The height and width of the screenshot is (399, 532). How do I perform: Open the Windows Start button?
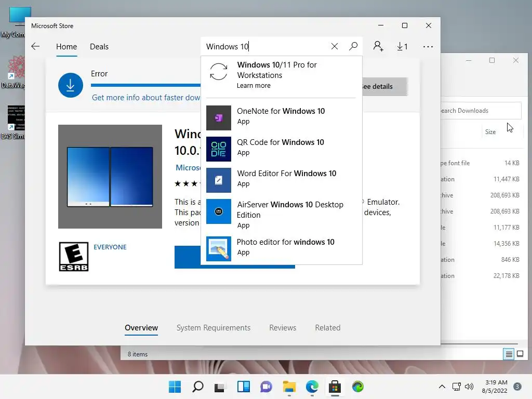tap(175, 387)
